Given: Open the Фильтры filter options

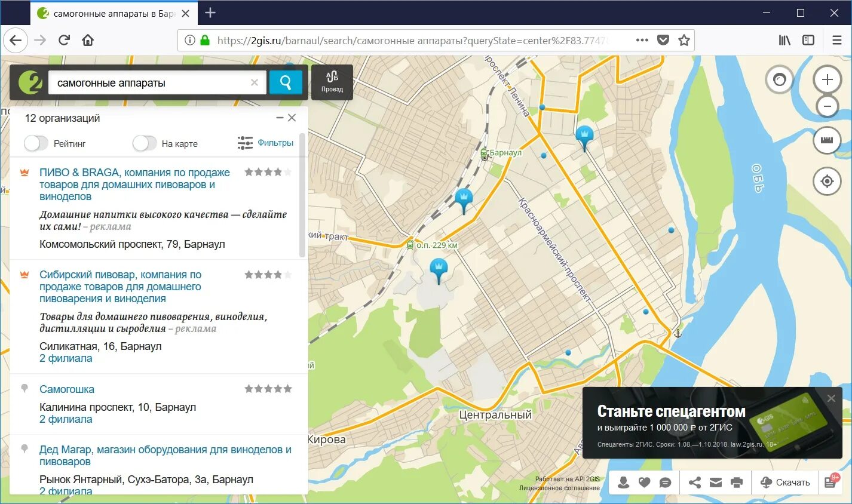Looking at the screenshot, I should [265, 143].
